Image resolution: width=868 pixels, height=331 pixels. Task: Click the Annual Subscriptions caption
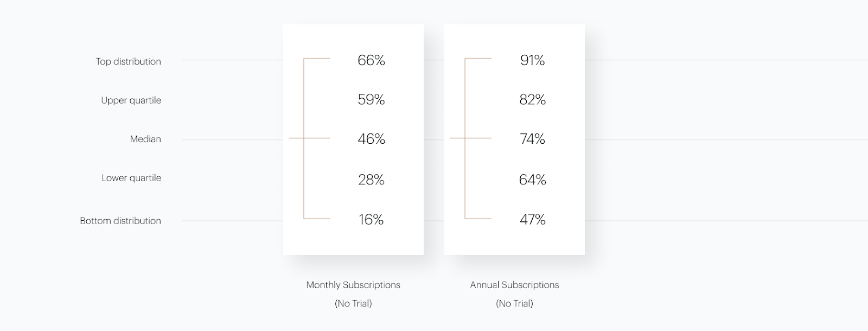514,285
